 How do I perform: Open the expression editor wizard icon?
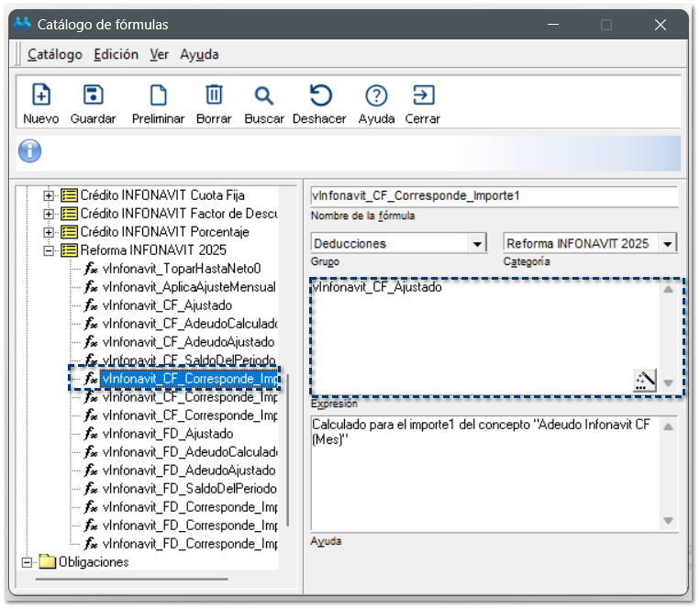[x=645, y=381]
